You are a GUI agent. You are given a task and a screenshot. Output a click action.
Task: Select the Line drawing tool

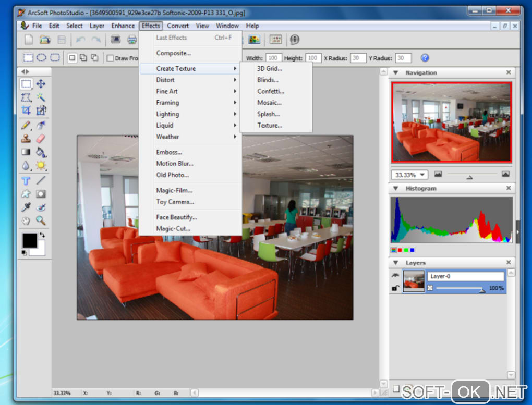[x=41, y=180]
